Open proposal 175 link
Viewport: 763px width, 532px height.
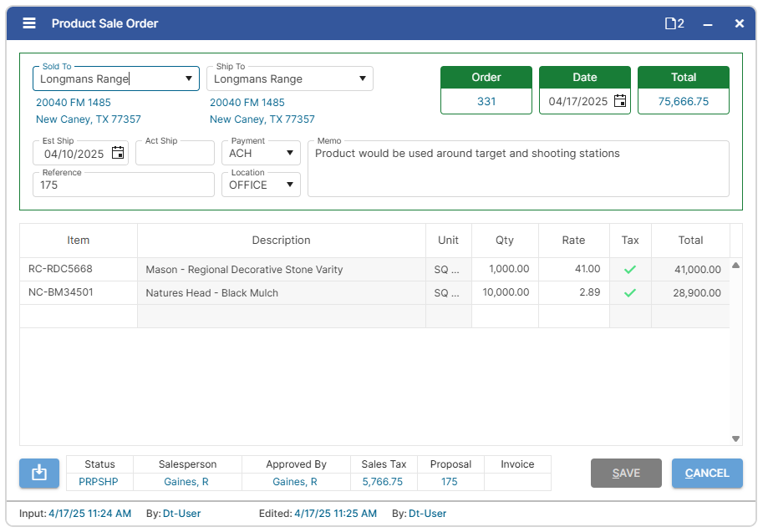(x=450, y=480)
